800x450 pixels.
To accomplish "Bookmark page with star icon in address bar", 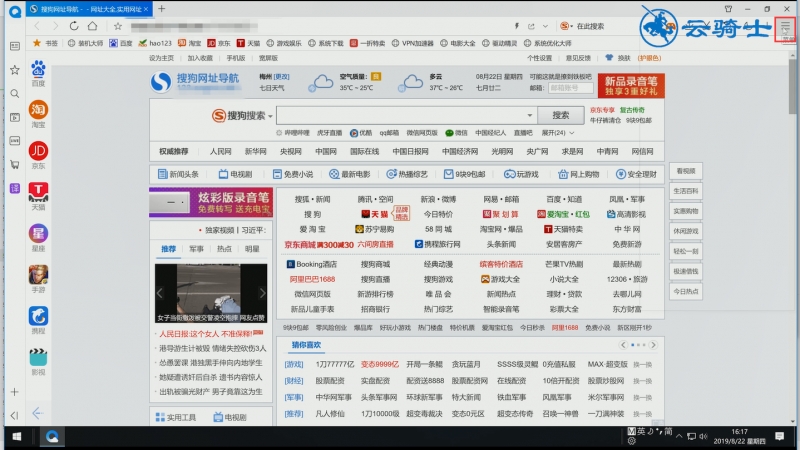I will (x=118, y=26).
